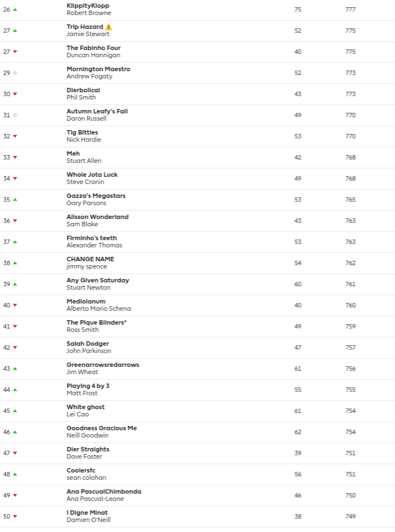
Task: Click grey unchanged dot at rank 31
Action: click(x=15, y=115)
